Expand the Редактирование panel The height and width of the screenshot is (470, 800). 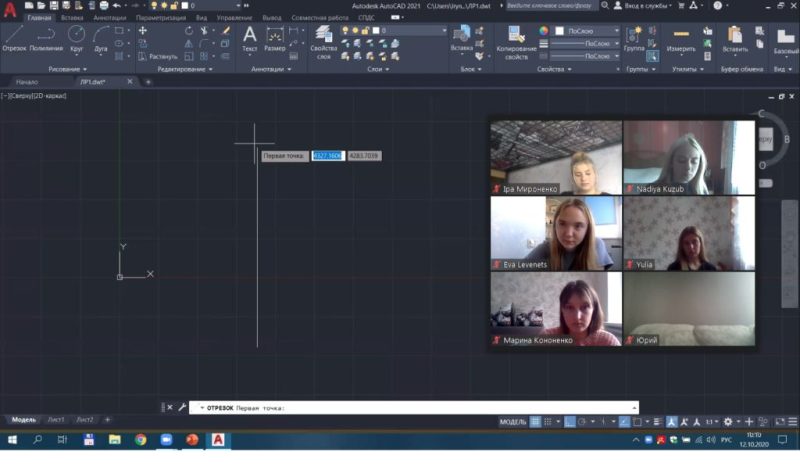(185, 69)
